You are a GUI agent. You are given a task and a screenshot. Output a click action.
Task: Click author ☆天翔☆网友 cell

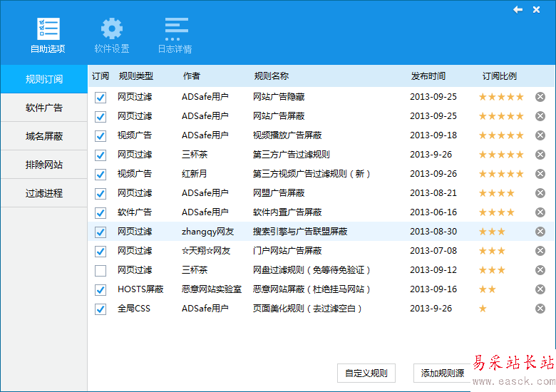[x=206, y=251]
